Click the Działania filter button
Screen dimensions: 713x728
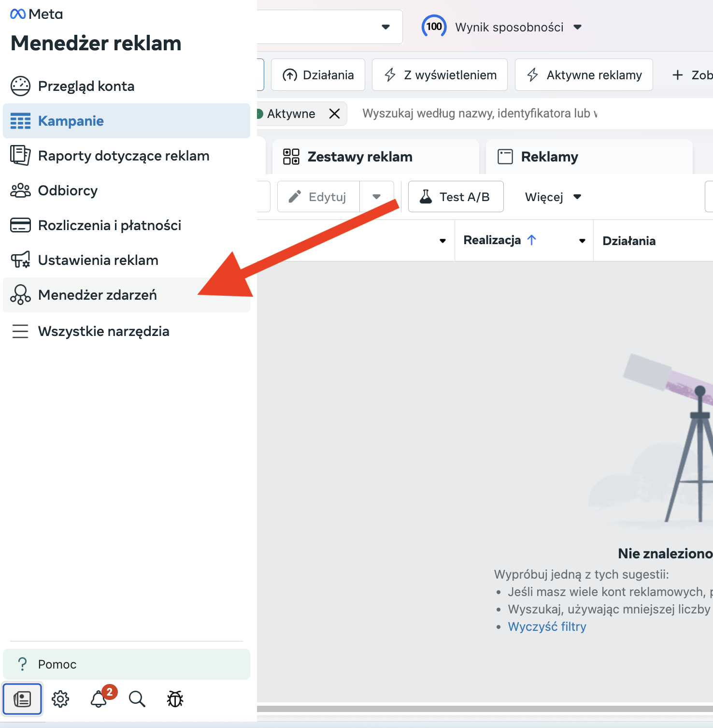(x=318, y=75)
